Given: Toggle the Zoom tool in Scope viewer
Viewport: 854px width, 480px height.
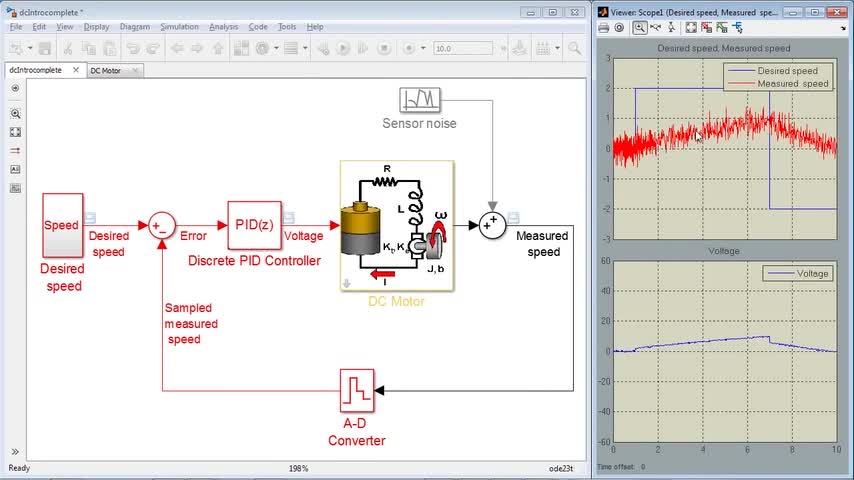Looking at the screenshot, I should pyautogui.click(x=639, y=28).
